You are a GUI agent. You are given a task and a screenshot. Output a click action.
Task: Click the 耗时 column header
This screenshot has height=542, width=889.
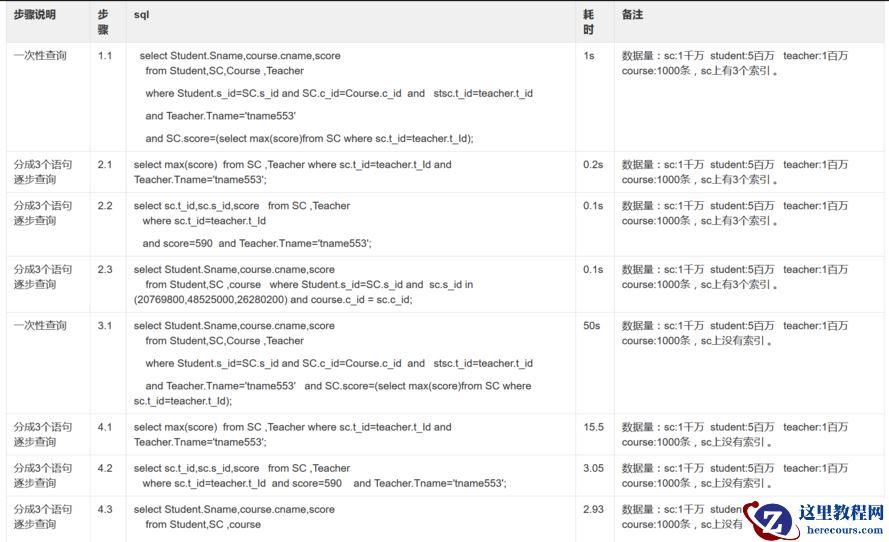pos(589,22)
